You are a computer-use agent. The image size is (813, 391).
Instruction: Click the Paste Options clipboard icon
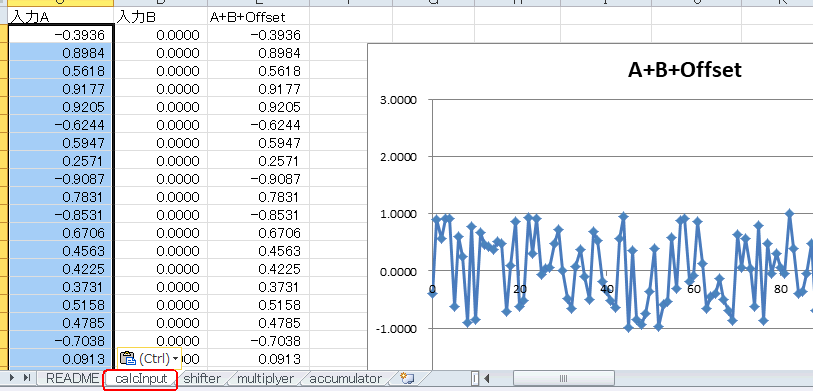pyautogui.click(x=128, y=358)
